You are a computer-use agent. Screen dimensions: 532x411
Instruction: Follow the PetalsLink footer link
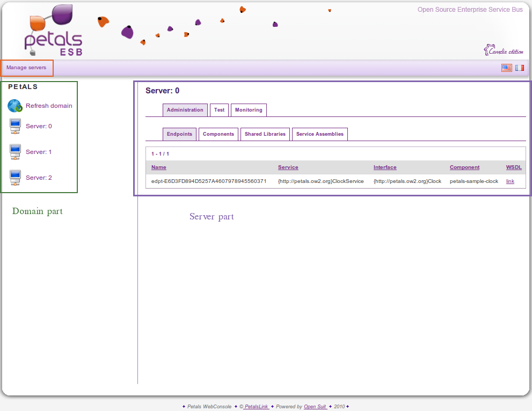pos(256,407)
